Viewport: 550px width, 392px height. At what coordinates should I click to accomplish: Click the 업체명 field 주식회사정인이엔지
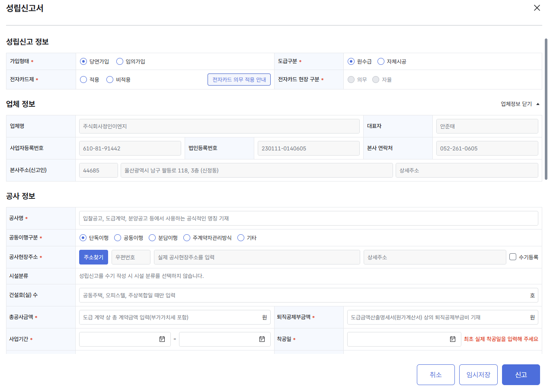click(219, 126)
